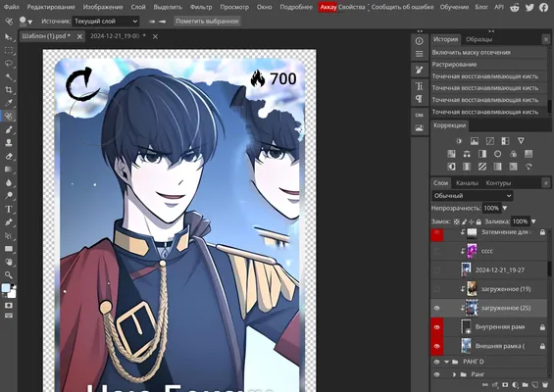
Task: Toggle visibility of Внутренняя рамка layer
Action: [436, 327]
